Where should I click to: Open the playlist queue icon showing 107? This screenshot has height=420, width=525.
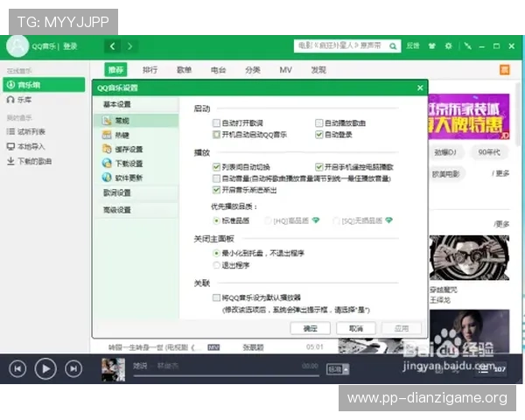click(x=492, y=369)
